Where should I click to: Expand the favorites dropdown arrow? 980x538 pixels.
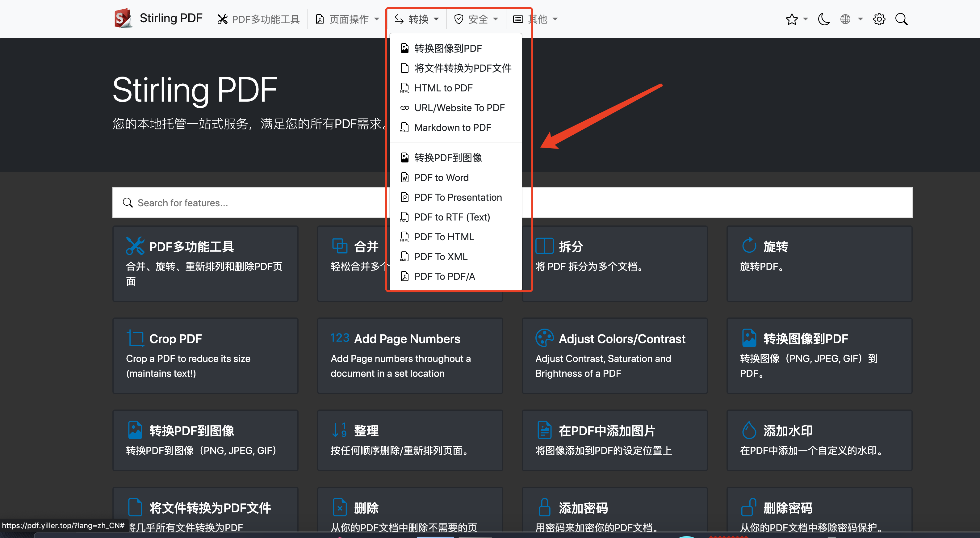[805, 19]
